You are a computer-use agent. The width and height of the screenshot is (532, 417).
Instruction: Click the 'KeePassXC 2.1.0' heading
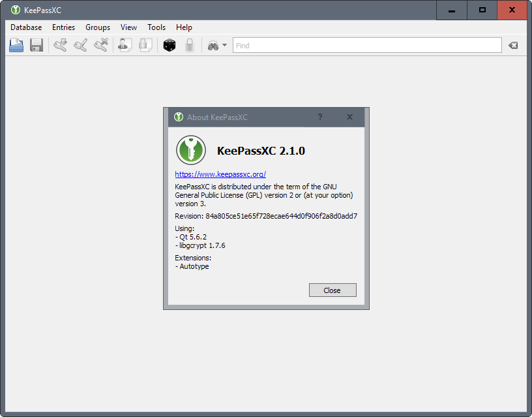pos(261,151)
